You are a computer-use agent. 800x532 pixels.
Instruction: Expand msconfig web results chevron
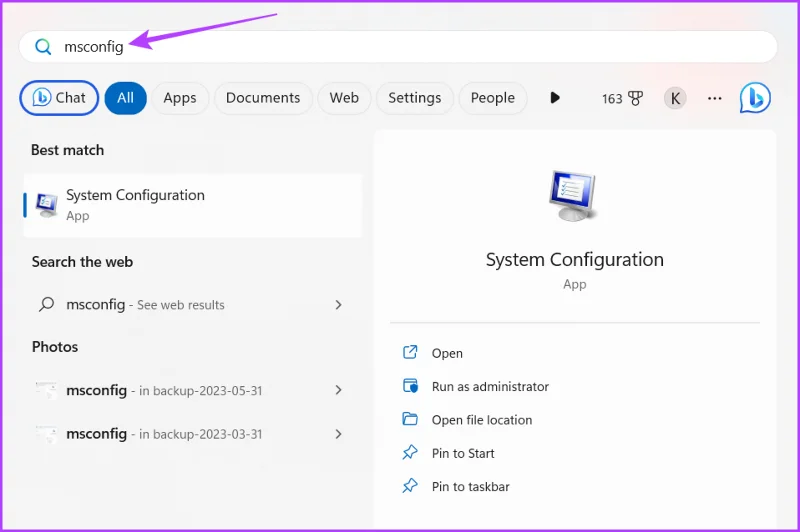click(x=338, y=305)
